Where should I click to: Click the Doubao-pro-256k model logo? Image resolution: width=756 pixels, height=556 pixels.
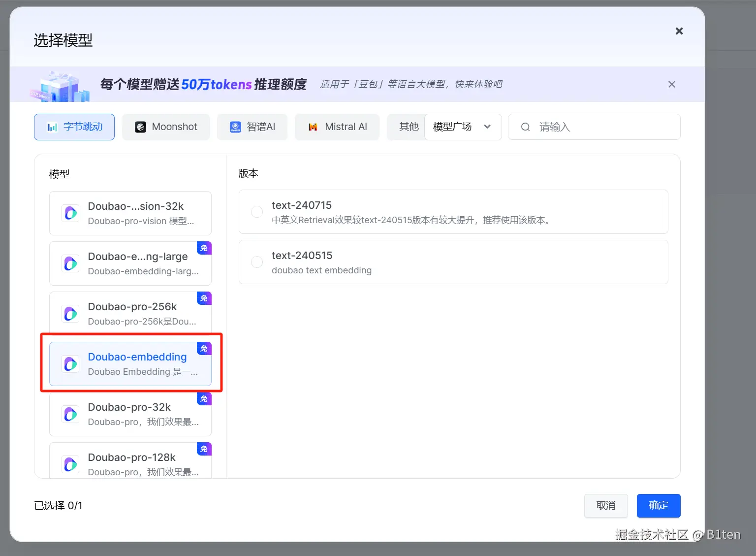(70, 314)
